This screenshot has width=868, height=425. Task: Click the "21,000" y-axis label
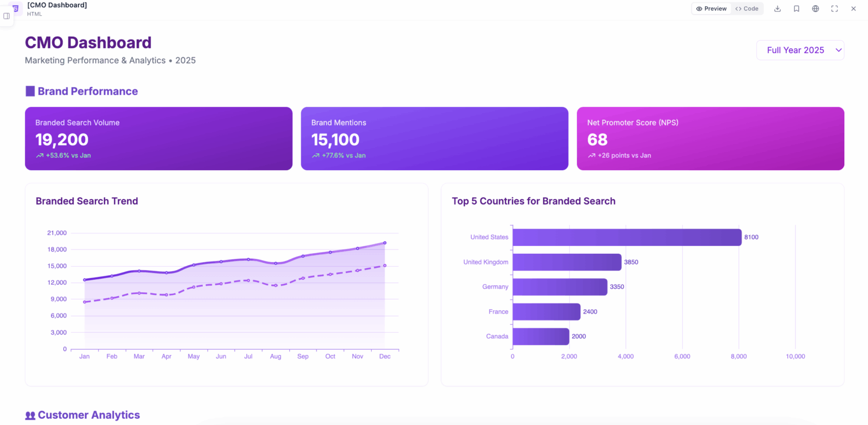[57, 233]
